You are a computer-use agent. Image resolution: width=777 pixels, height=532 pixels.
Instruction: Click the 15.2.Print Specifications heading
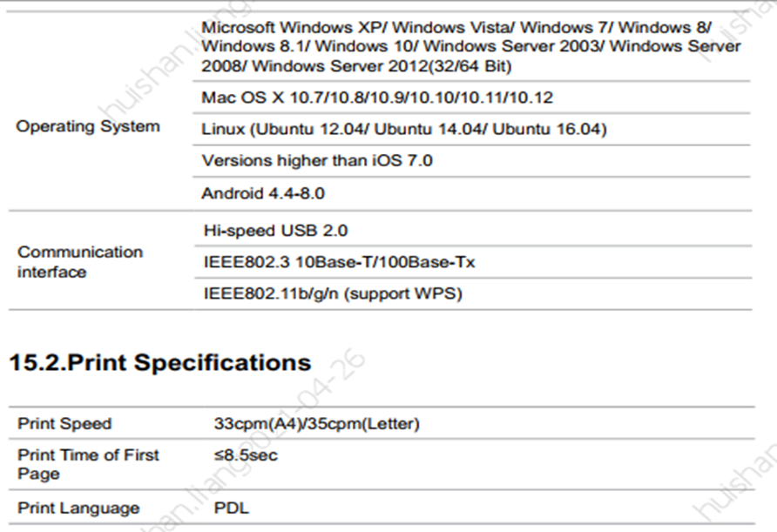[160, 362]
